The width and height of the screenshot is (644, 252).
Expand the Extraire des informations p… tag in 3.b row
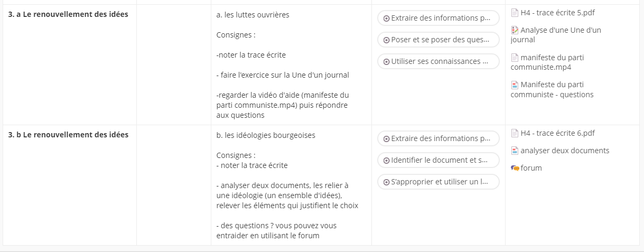[438, 138]
